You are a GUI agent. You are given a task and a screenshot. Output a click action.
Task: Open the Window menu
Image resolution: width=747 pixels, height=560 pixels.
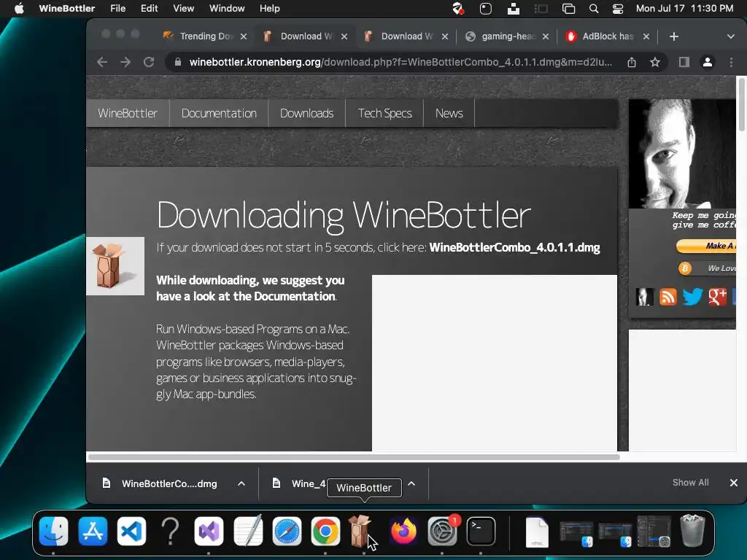point(227,9)
